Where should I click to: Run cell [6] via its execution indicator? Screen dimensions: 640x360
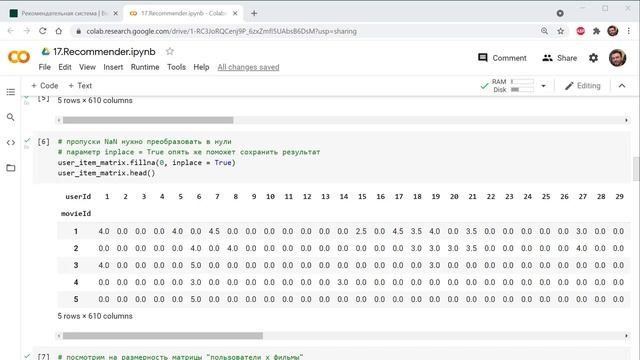click(x=43, y=142)
